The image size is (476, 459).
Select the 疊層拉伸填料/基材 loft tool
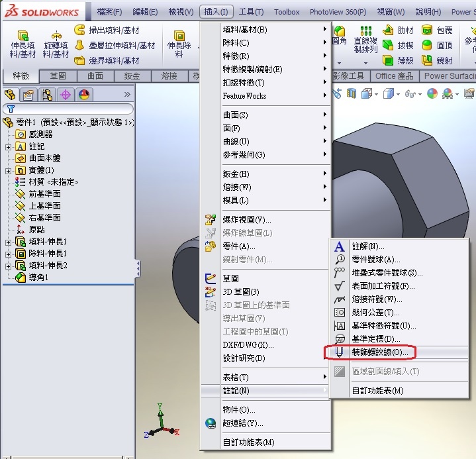click(115, 45)
